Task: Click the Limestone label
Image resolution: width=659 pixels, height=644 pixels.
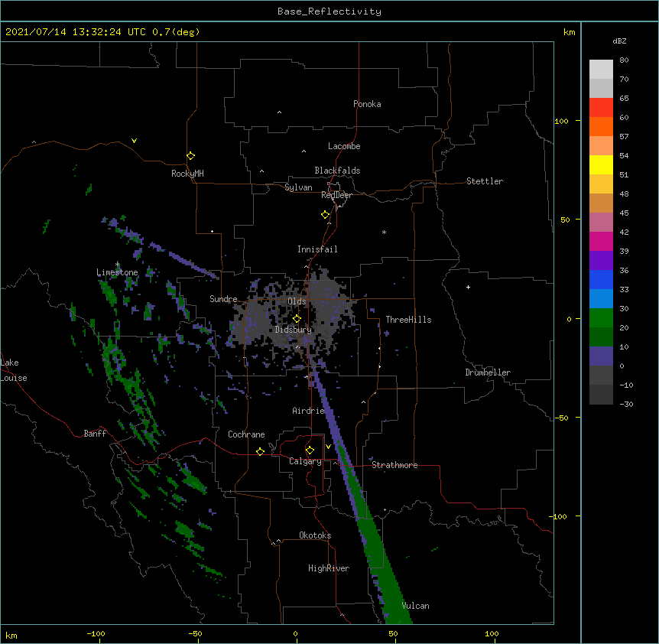Action: [x=117, y=272]
